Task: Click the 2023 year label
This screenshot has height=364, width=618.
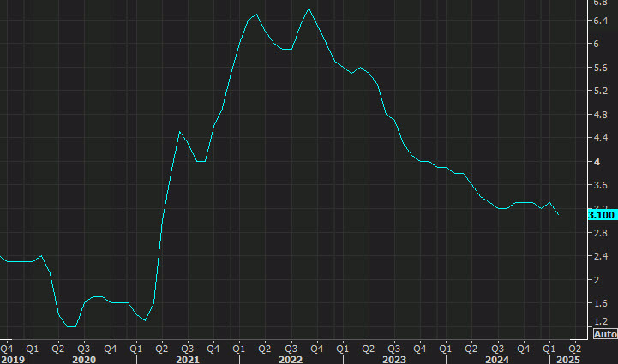Action: point(393,359)
